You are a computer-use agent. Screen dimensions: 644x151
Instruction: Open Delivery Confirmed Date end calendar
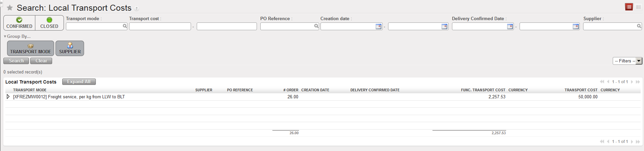[576, 26]
